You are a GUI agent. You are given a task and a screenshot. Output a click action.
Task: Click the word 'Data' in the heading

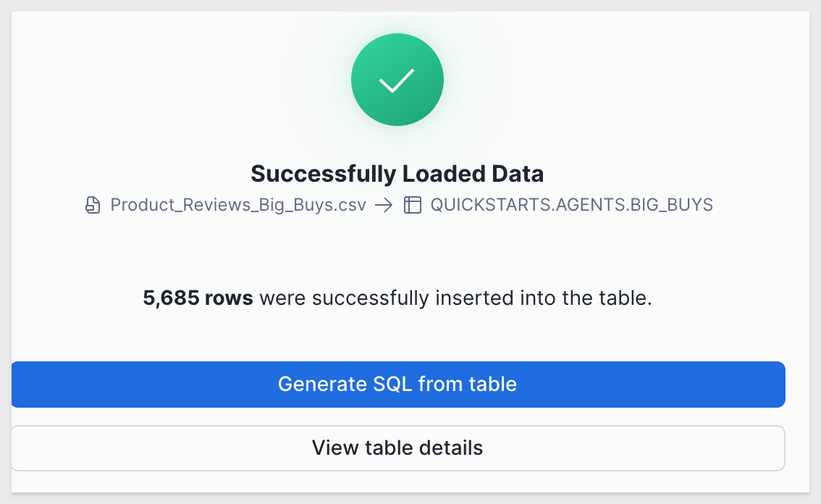(518, 174)
